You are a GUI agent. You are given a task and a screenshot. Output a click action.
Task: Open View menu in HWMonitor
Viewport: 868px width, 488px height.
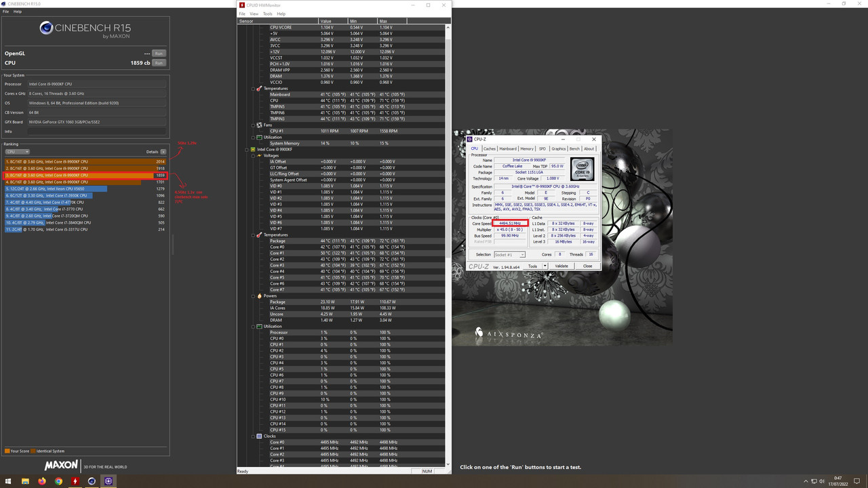click(x=254, y=14)
